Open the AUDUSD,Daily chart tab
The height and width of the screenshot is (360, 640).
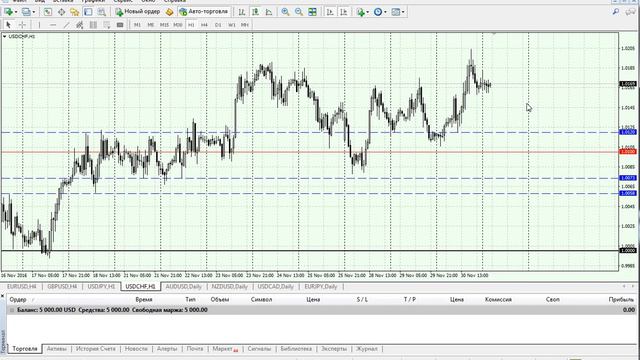(183, 287)
